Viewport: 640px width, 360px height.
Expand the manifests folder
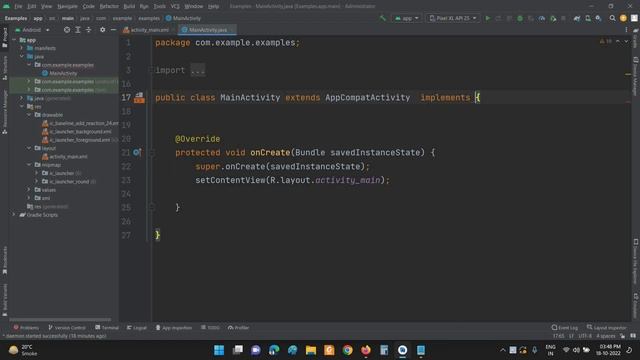(22, 48)
